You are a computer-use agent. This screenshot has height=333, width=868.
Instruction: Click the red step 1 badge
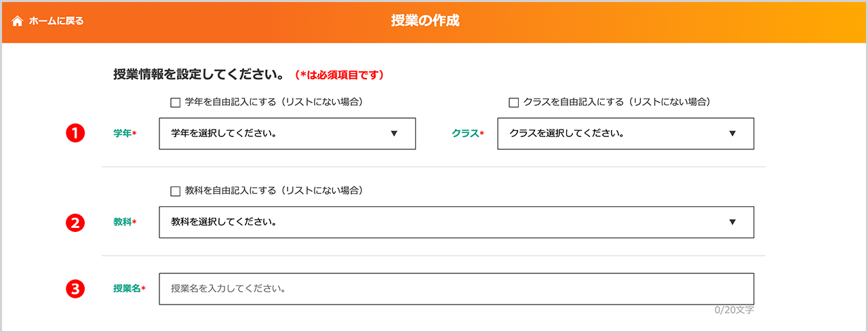[75, 134]
